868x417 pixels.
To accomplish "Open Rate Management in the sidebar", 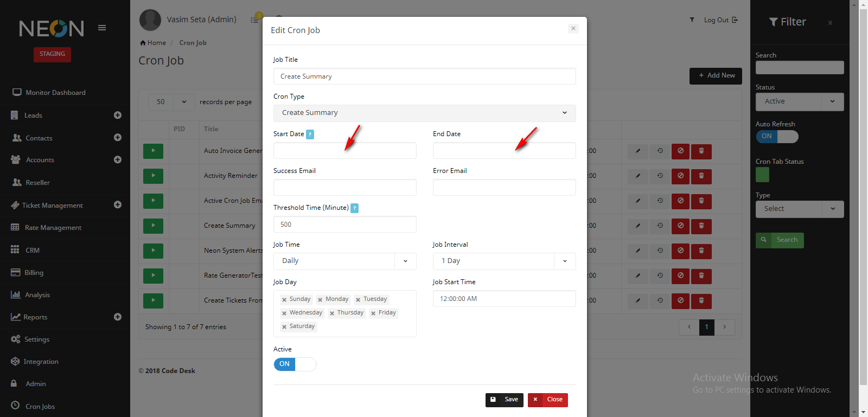I will coord(53,228).
